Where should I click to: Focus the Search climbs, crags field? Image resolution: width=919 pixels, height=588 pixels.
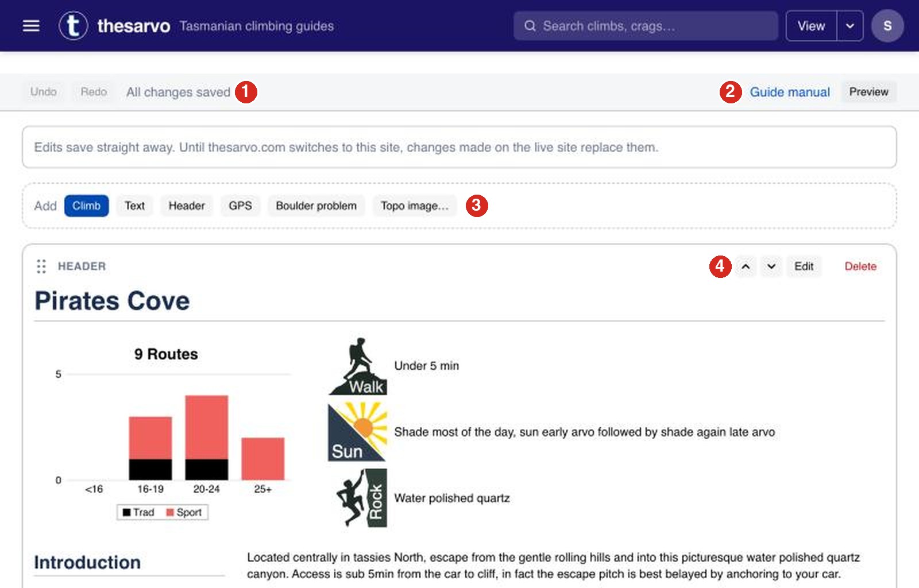point(646,26)
